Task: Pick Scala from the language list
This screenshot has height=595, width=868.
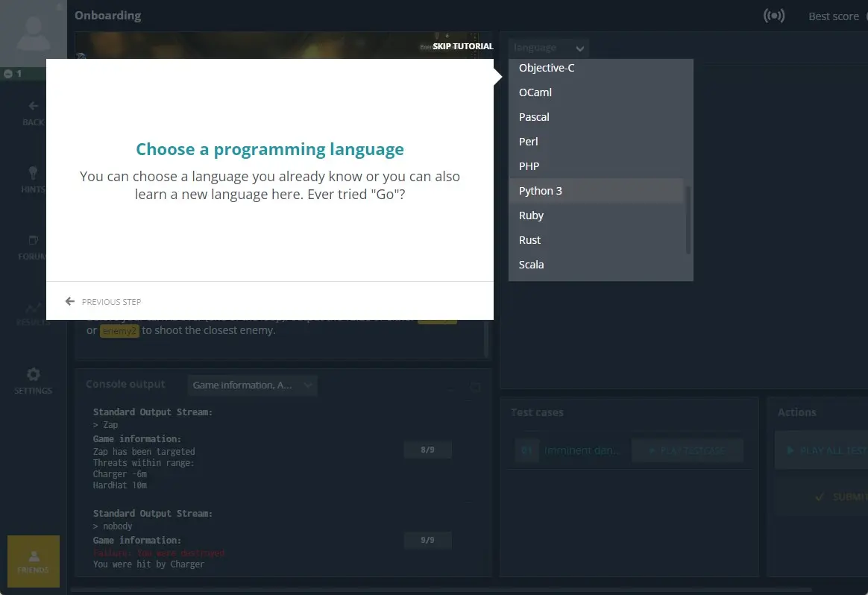Action: coord(597,265)
